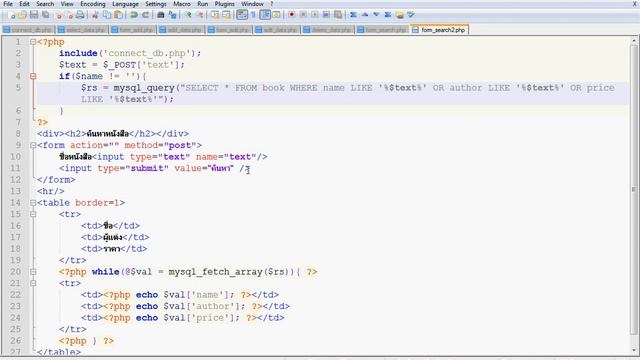Open the Language menu

125,4
